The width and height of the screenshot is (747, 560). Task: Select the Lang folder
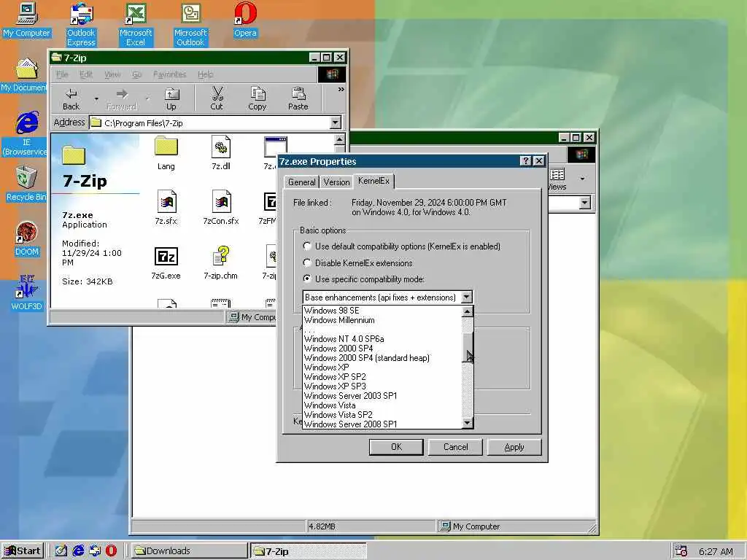click(x=166, y=153)
